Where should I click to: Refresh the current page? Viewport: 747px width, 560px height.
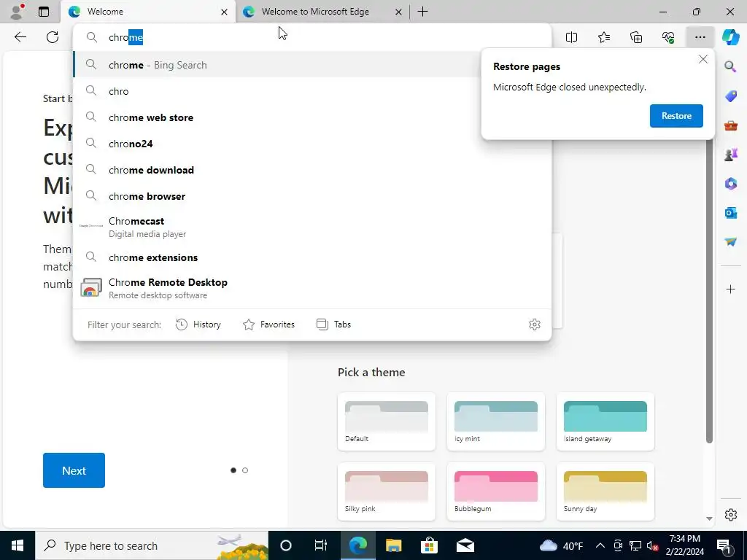(x=53, y=37)
